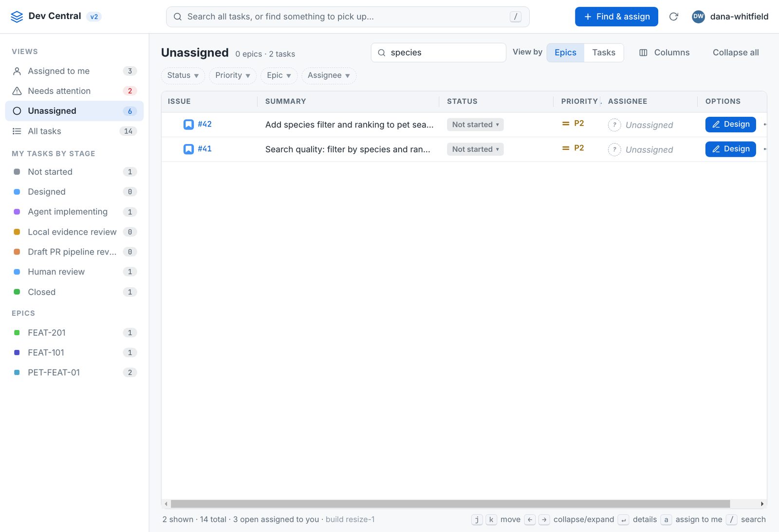Click the unassigned avatar circle on #42
This screenshot has height=532, width=779.
614,125
